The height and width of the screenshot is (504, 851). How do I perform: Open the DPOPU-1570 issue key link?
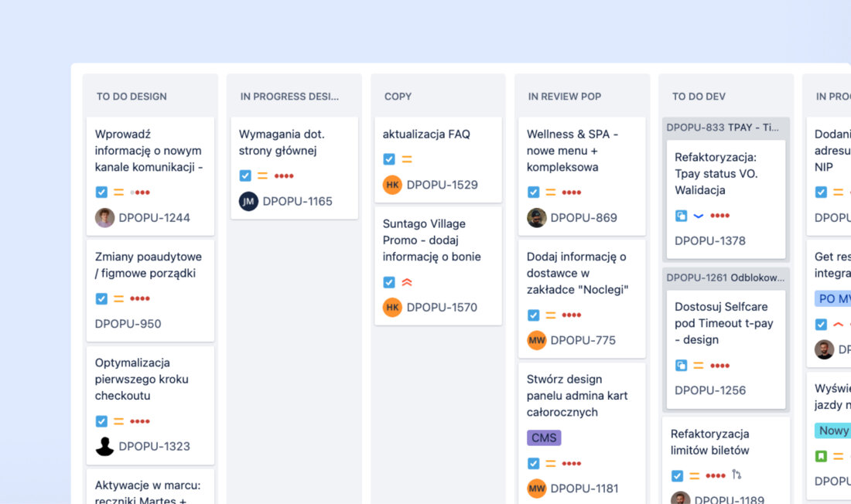click(x=442, y=307)
